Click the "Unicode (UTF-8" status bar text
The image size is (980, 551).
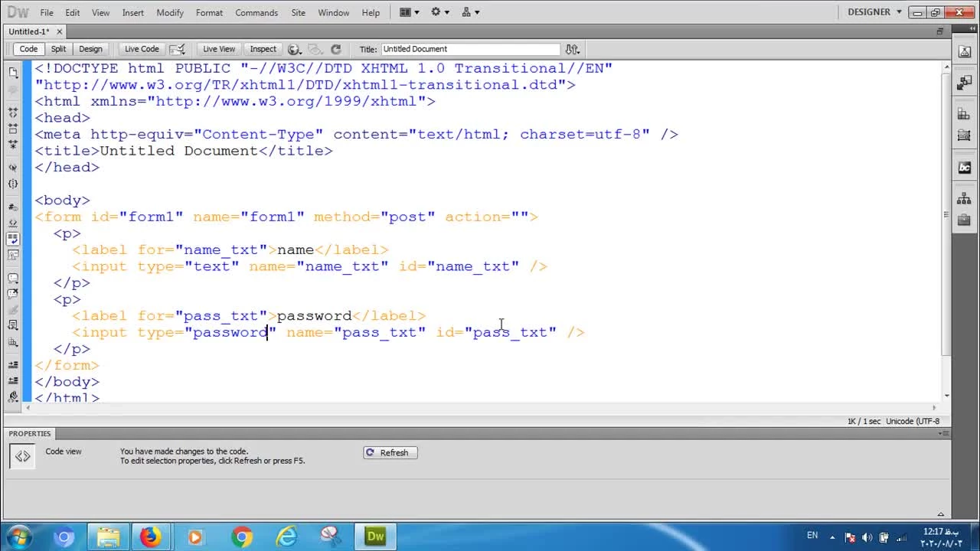(913, 422)
